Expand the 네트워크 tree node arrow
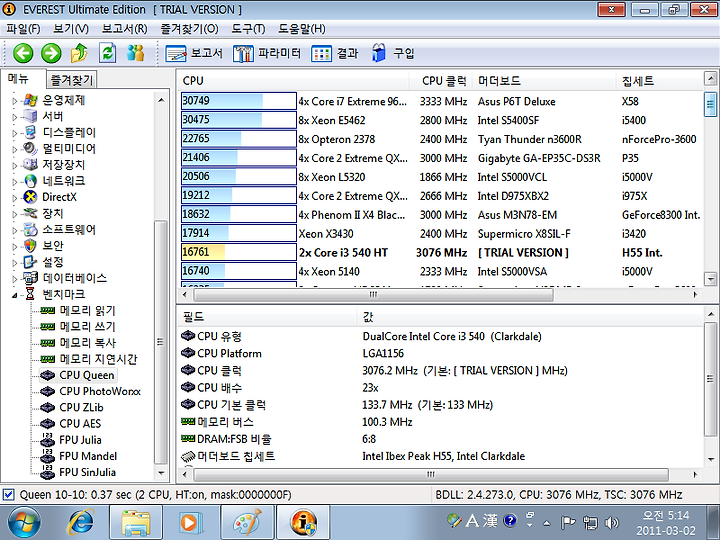 click(15, 182)
